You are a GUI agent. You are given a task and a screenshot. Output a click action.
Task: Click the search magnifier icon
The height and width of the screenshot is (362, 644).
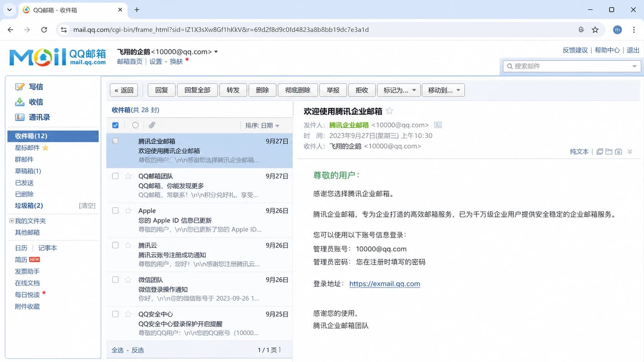tap(510, 66)
